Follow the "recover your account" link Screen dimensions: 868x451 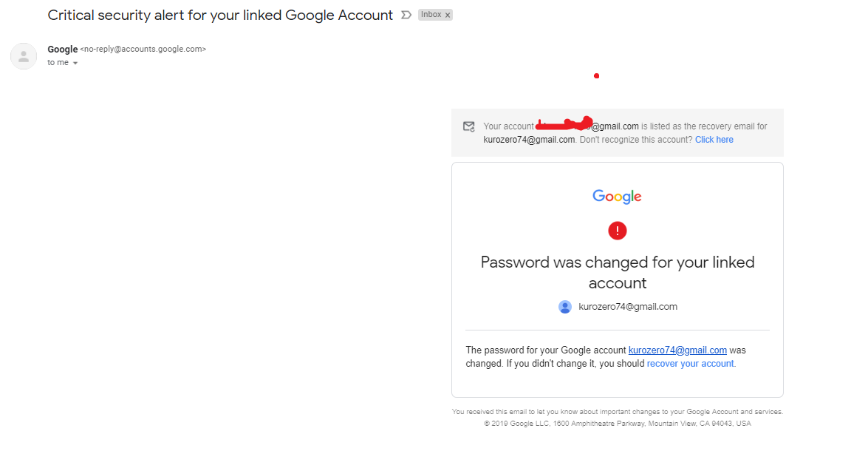pos(690,364)
